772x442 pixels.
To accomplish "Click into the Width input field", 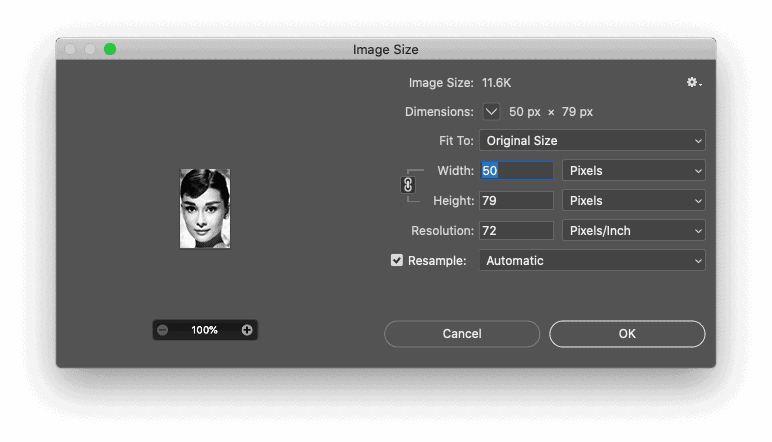I will (516, 171).
